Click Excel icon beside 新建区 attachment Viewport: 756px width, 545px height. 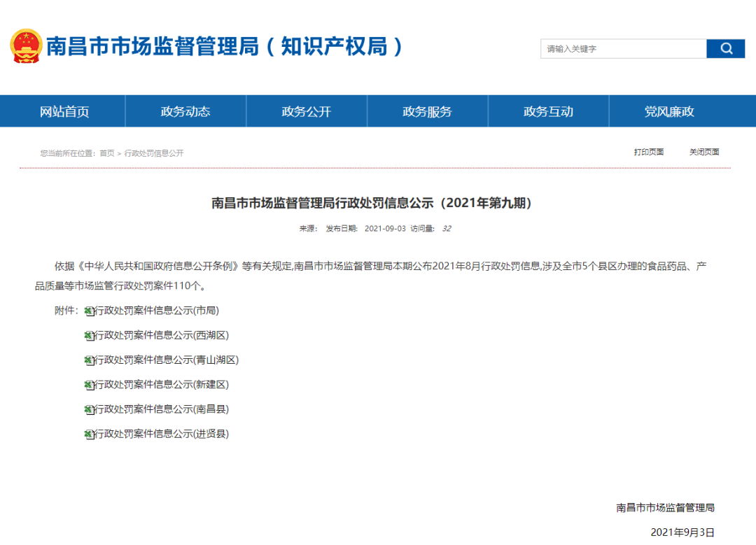(89, 385)
